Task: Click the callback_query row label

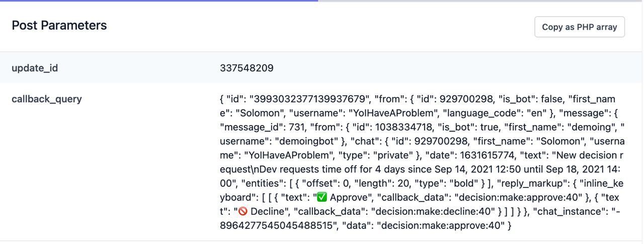Action: tap(47, 99)
